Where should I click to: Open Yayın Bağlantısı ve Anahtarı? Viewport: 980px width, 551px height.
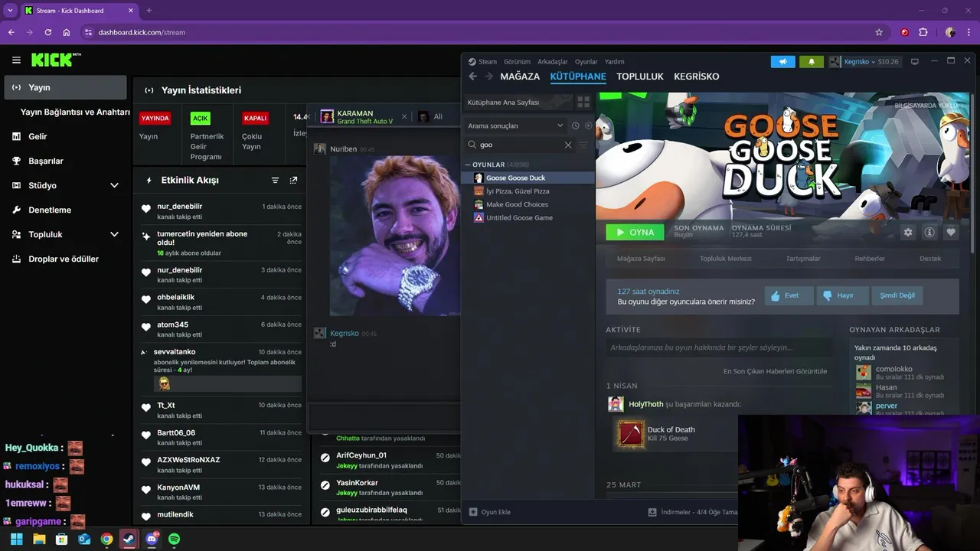(75, 112)
